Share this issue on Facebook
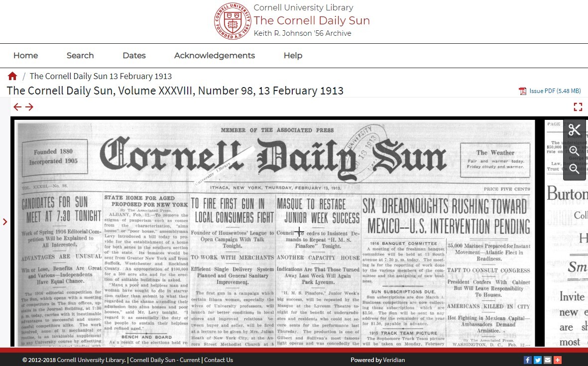 click(527, 360)
